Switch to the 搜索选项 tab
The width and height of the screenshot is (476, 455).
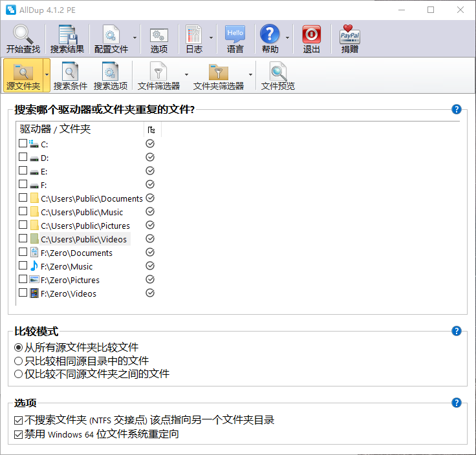[x=111, y=76]
